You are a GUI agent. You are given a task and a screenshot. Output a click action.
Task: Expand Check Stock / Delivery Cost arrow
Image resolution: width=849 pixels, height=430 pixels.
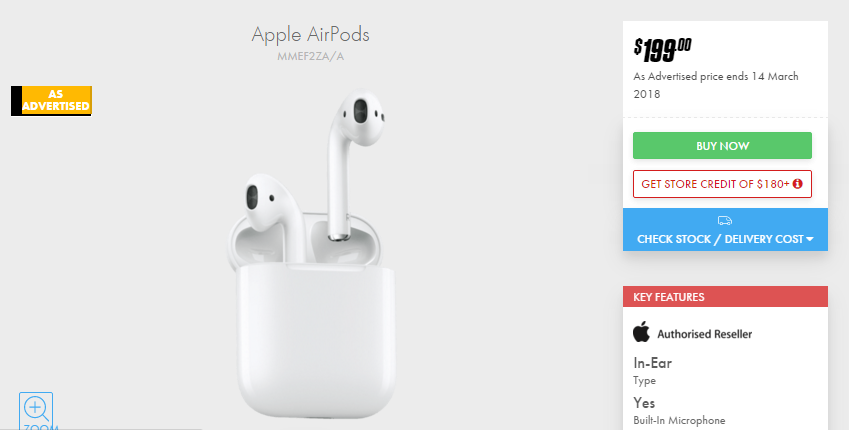pyautogui.click(x=810, y=239)
